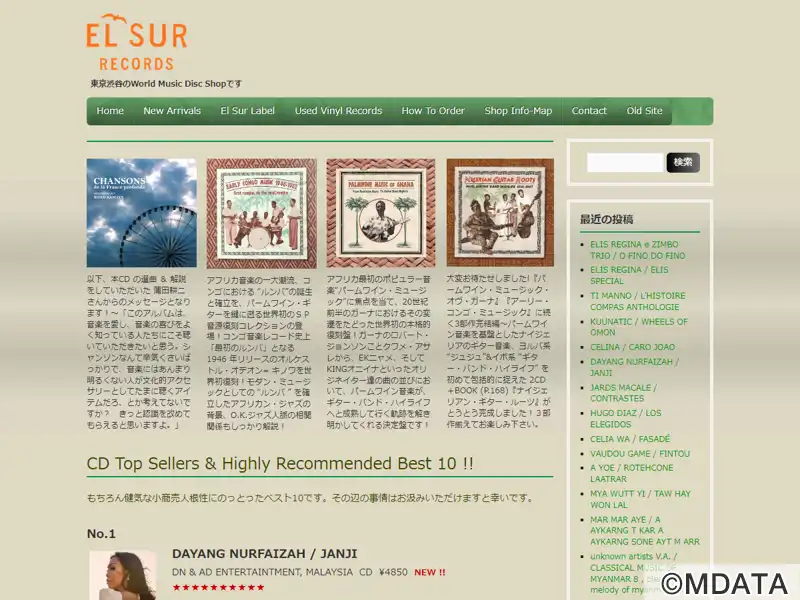Open Chansons ferris wheel album cover
This screenshot has height=600, width=800.
(x=141, y=213)
